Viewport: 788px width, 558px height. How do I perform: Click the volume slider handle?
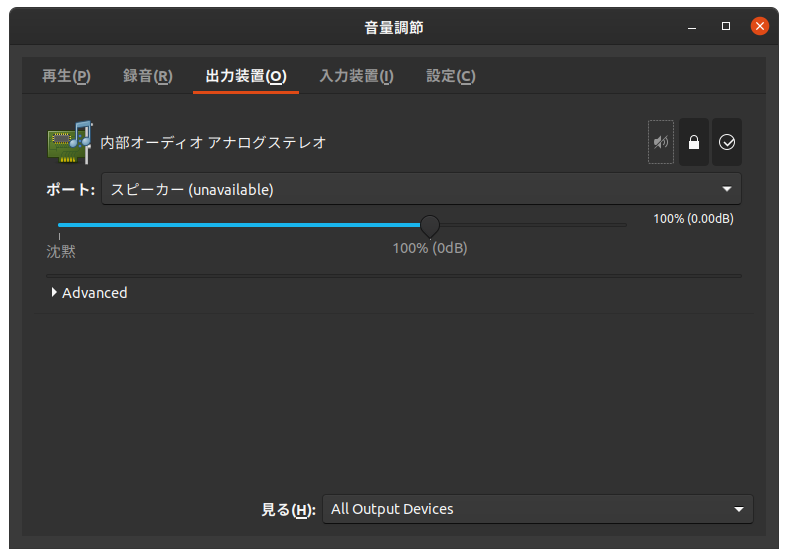click(430, 225)
